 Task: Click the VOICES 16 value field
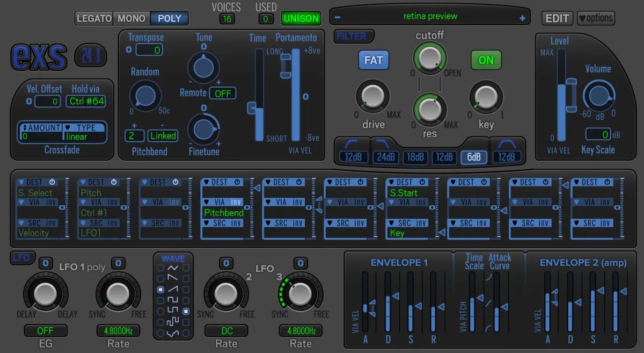[228, 19]
